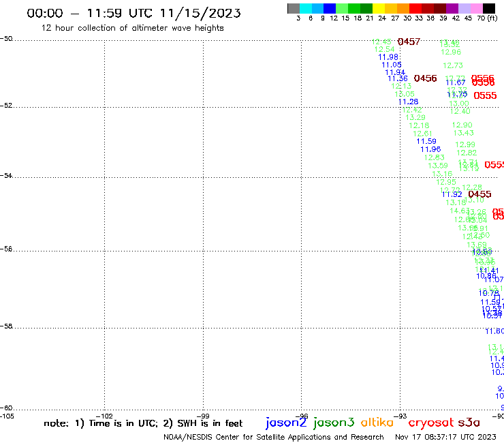This screenshot has height=443, width=504.
Task: Click the blue value '11.28'
Action: coord(408,102)
